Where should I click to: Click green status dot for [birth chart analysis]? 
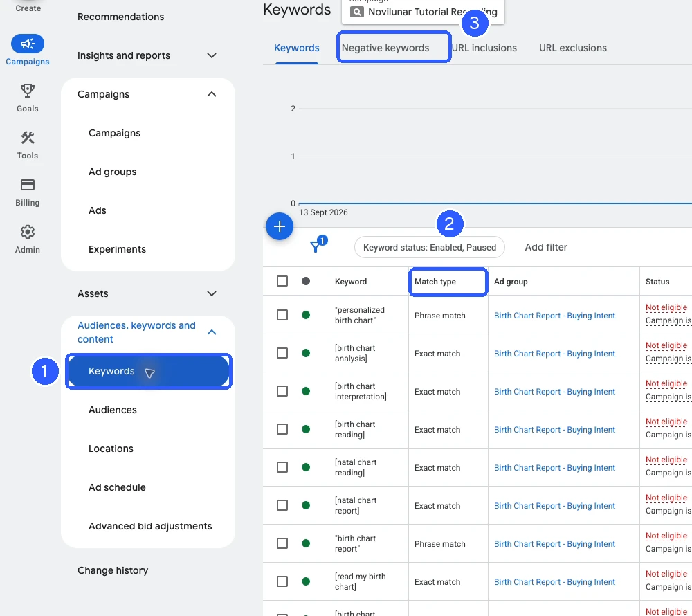click(x=306, y=353)
